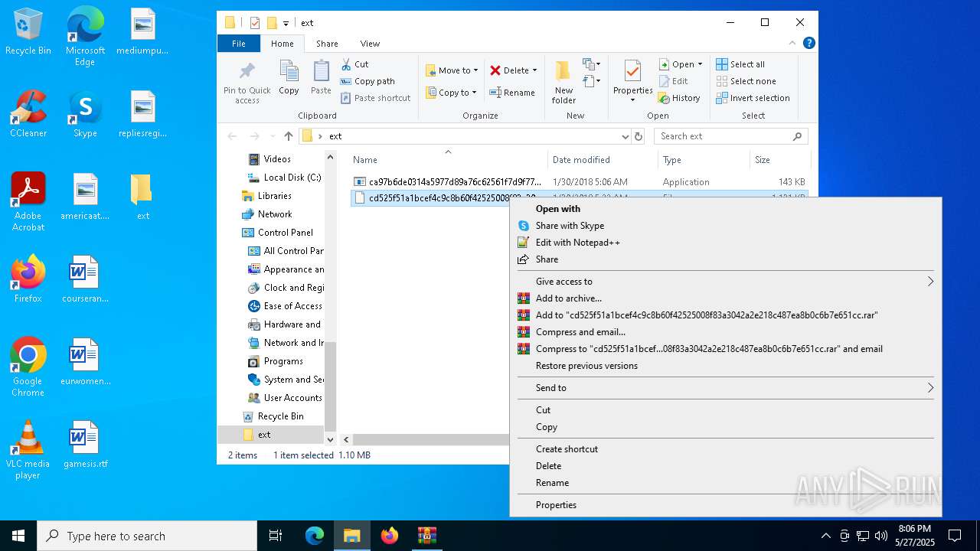Open the gamesis.rtf desktop file

tap(85, 445)
